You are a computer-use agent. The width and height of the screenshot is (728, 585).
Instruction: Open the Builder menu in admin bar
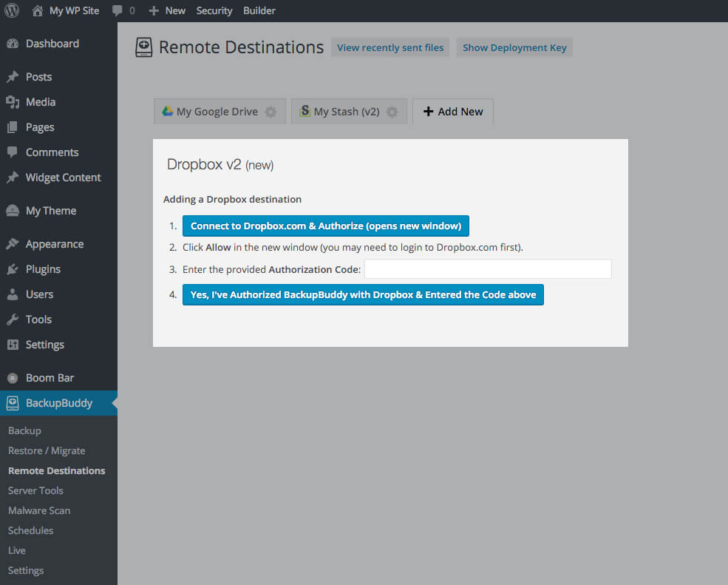tap(259, 10)
